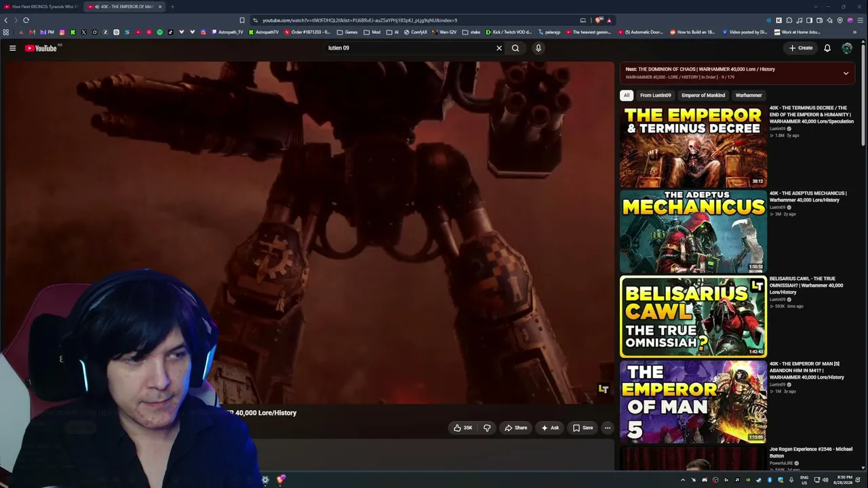
Task: Ask about this video
Action: pyautogui.click(x=550, y=428)
